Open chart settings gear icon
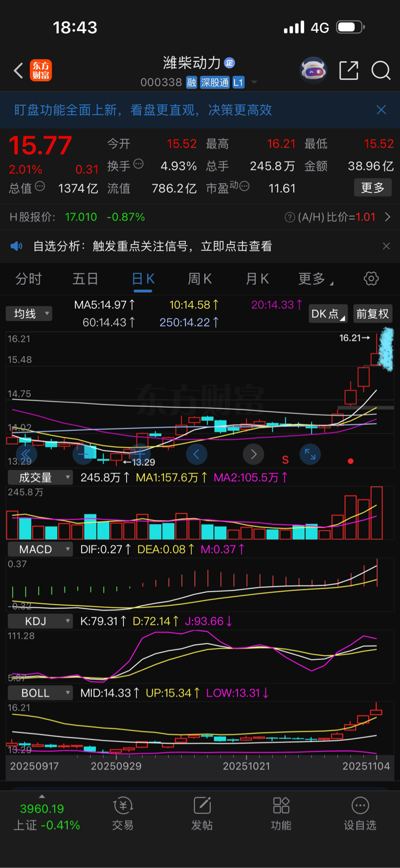 [371, 278]
